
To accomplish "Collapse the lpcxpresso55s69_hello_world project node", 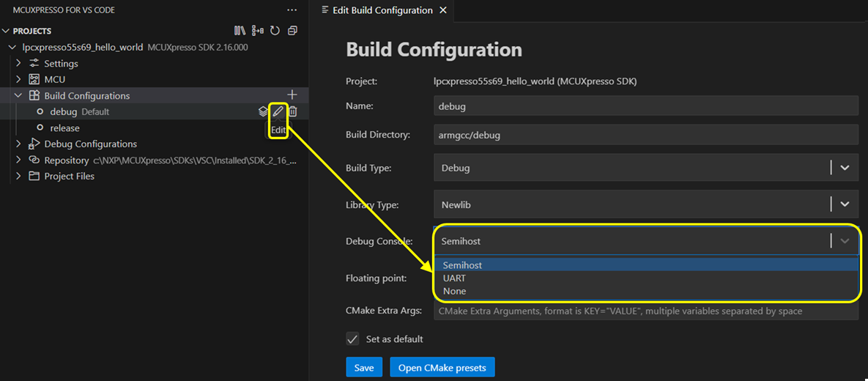I will [12, 47].
